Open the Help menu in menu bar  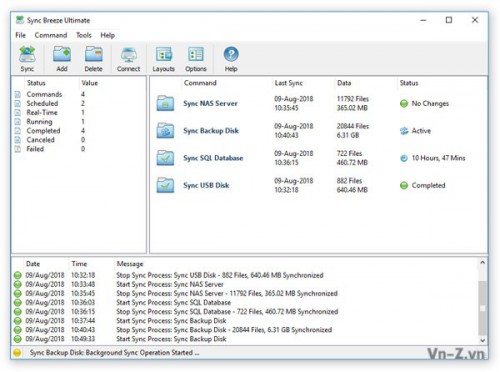tap(107, 35)
